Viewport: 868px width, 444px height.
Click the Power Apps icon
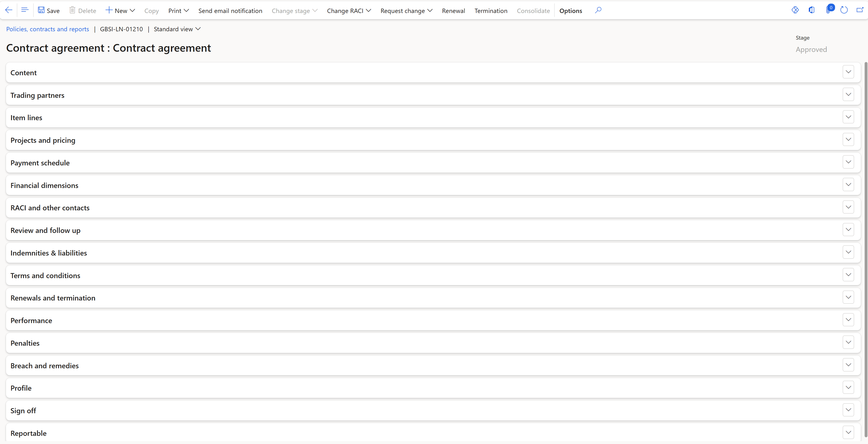coord(795,10)
